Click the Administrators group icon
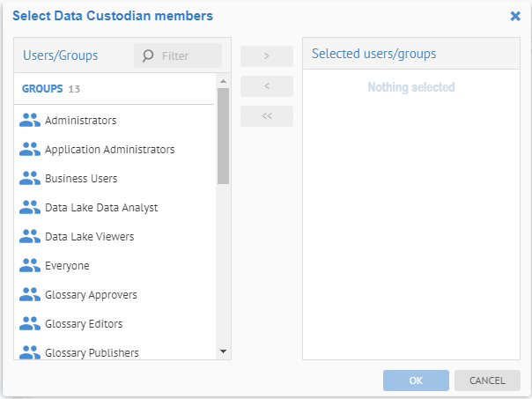532x399 pixels. (x=30, y=121)
